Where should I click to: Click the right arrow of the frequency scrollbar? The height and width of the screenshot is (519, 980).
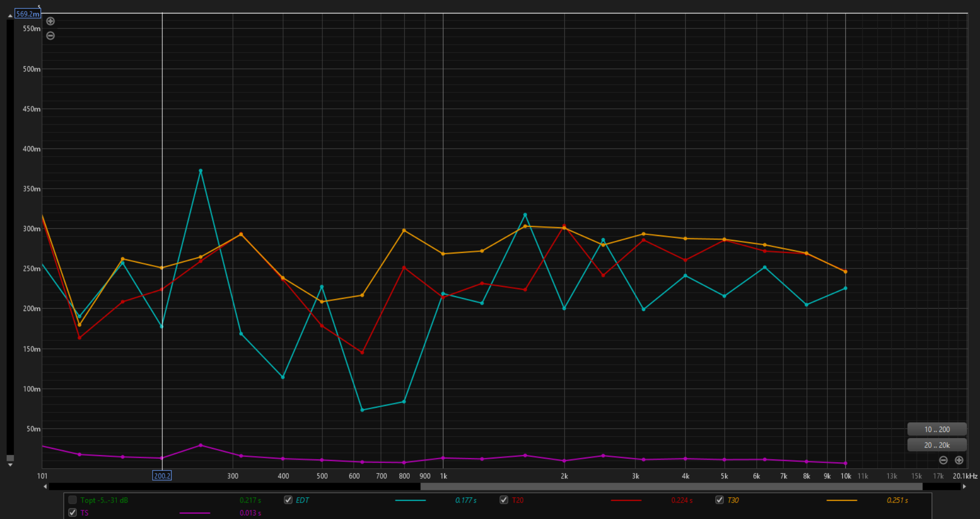(964, 487)
